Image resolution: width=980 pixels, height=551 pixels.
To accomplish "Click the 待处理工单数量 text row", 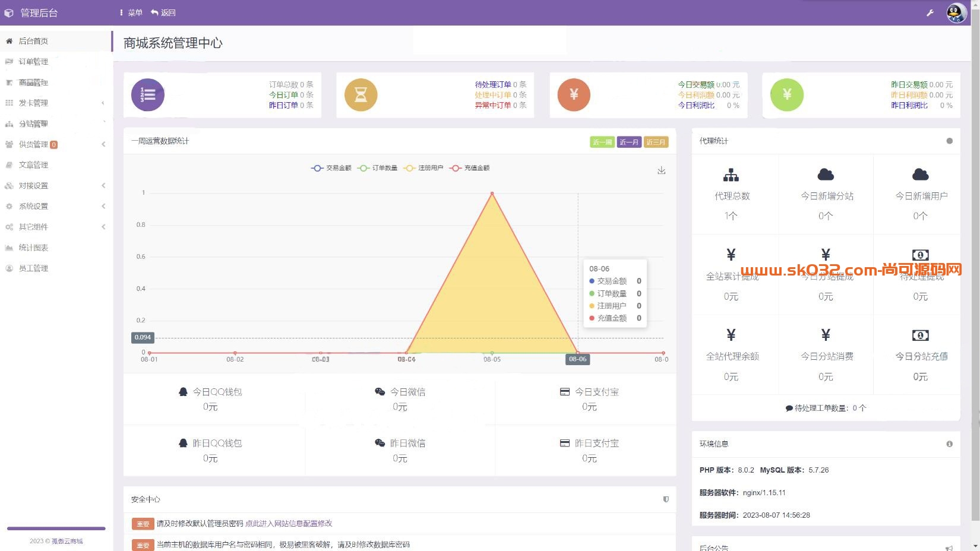I will coord(826,408).
